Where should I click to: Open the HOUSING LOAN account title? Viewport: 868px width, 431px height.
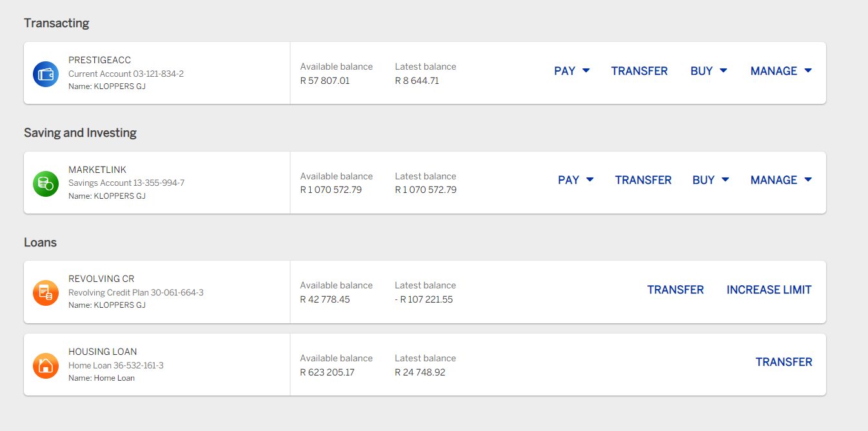tap(103, 352)
